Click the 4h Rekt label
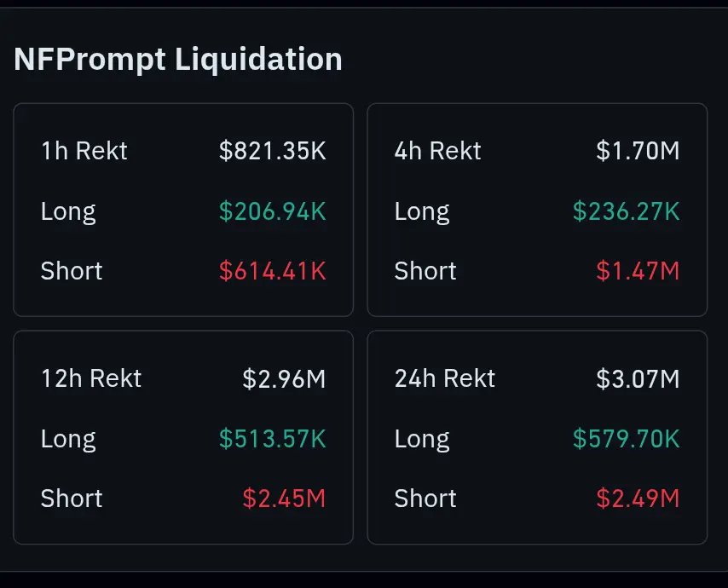This screenshot has width=728, height=588. tap(438, 151)
